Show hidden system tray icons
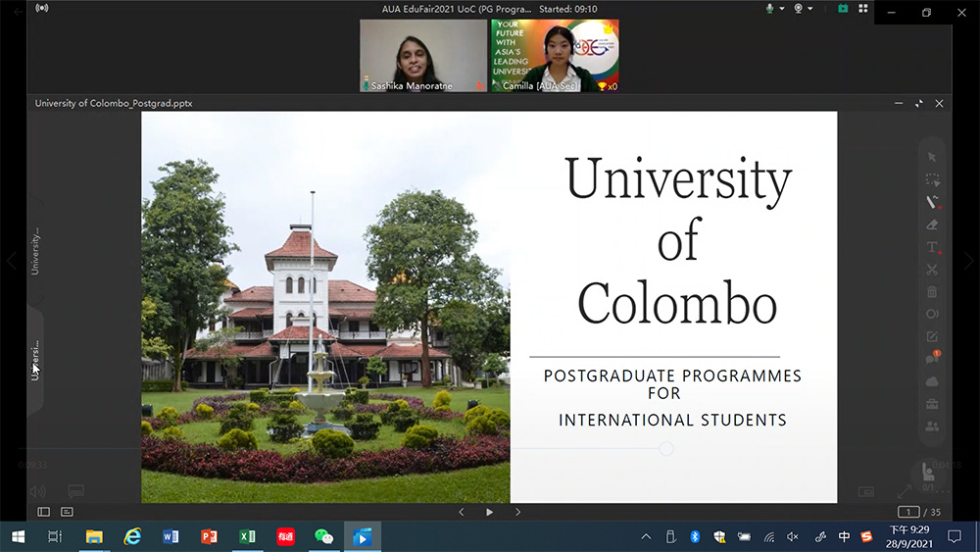980x552 pixels. [x=646, y=536]
